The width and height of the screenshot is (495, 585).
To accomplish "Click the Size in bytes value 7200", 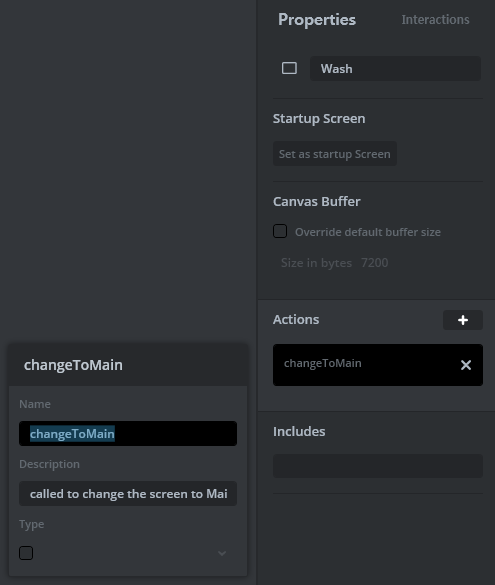I will tap(375, 263).
